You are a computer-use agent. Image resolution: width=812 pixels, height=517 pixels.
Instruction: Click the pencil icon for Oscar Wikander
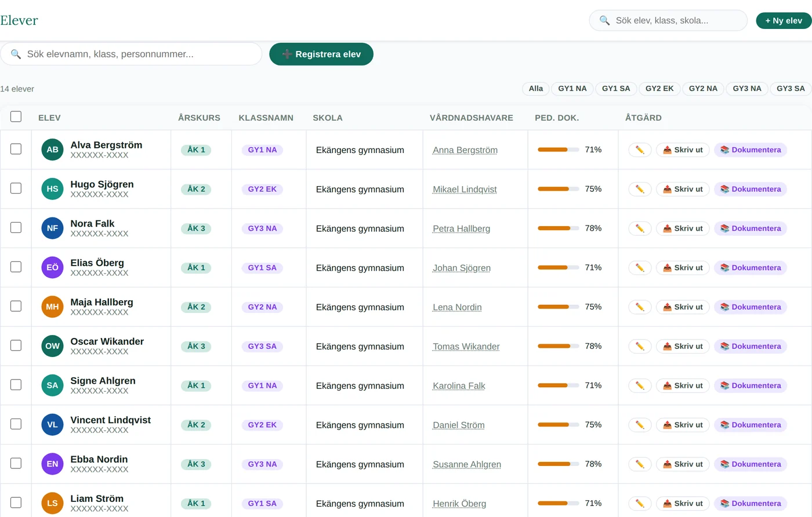(x=640, y=347)
